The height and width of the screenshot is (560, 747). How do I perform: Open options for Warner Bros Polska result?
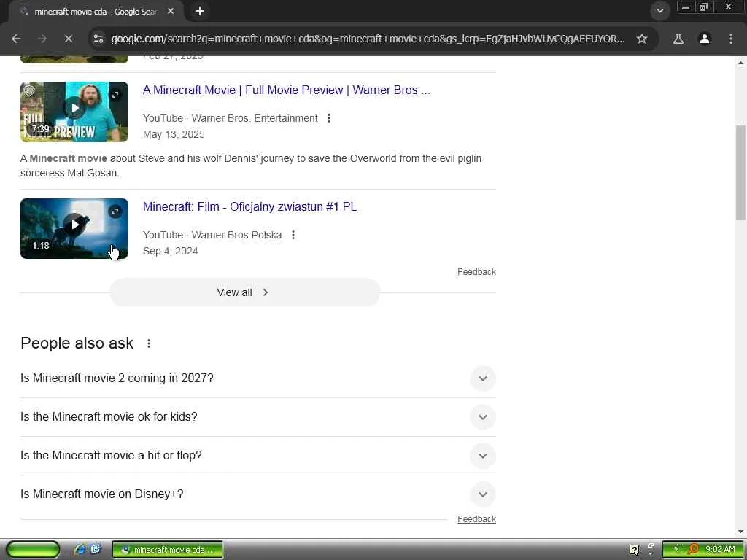click(293, 235)
